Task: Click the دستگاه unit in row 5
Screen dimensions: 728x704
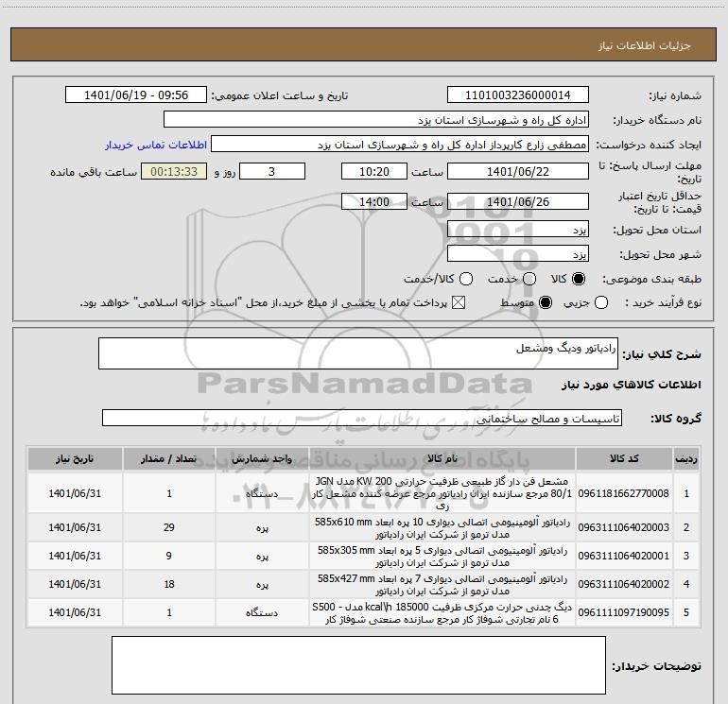Action: tap(262, 613)
